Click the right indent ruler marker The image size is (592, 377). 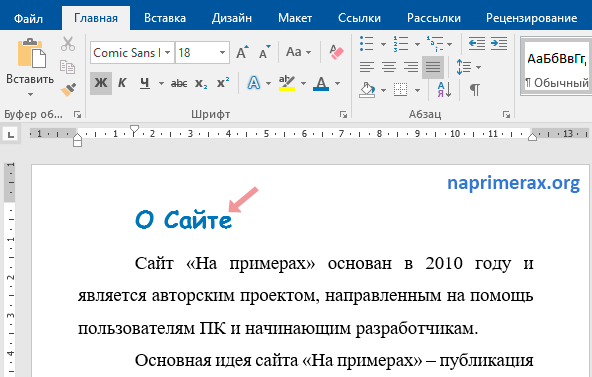tap(532, 136)
